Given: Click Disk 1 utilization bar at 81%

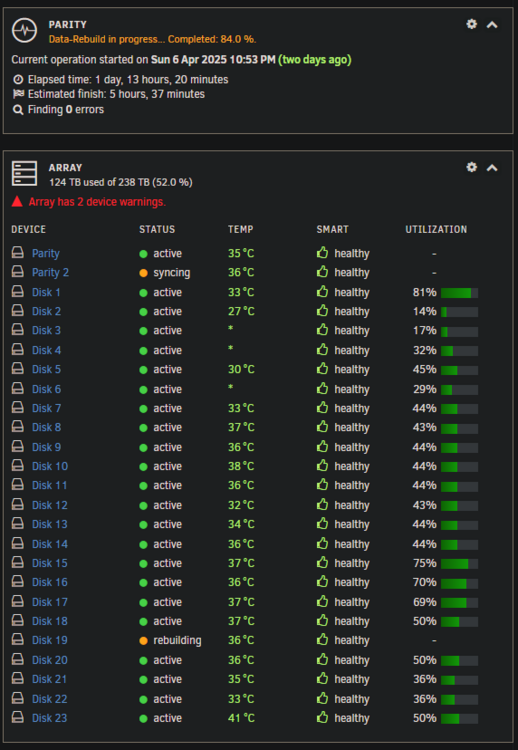Looking at the screenshot, I should click(459, 293).
